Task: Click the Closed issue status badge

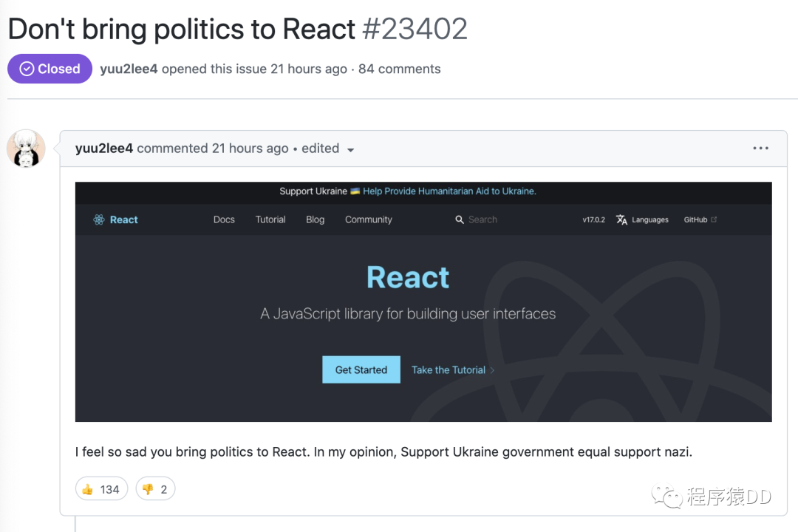Action: 50,69
